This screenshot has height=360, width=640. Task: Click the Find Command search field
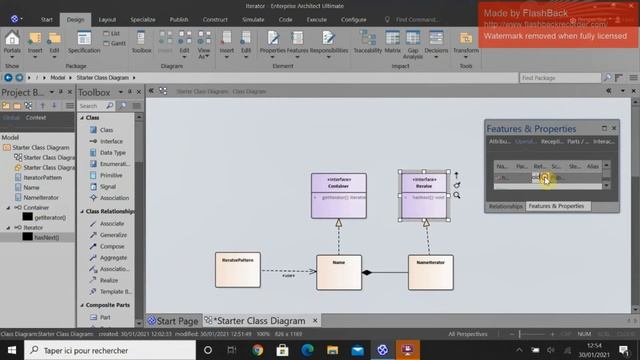418,20
